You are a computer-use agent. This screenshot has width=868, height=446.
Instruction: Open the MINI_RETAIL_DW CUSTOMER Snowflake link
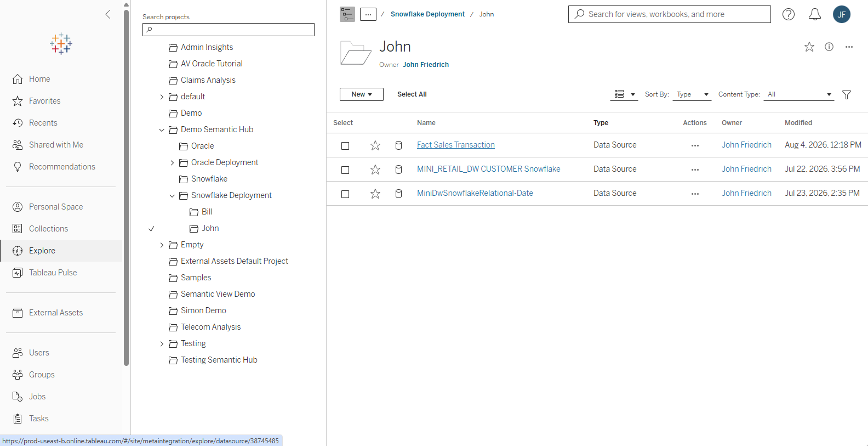tap(489, 169)
